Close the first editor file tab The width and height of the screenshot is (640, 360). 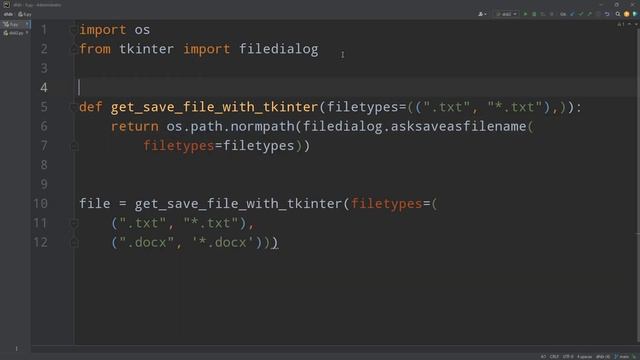point(27,24)
